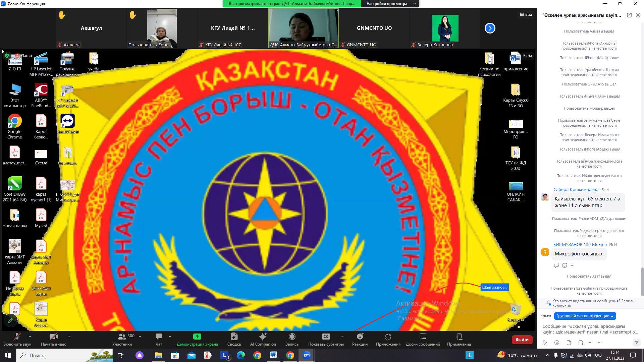Change layout using the Вид button
This screenshot has height=362, width=644.
point(526,14)
